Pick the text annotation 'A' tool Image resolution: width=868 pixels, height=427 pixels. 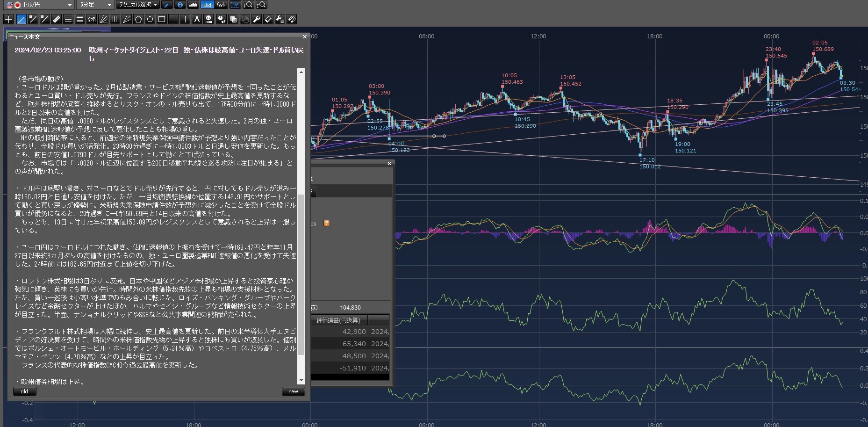tap(197, 19)
